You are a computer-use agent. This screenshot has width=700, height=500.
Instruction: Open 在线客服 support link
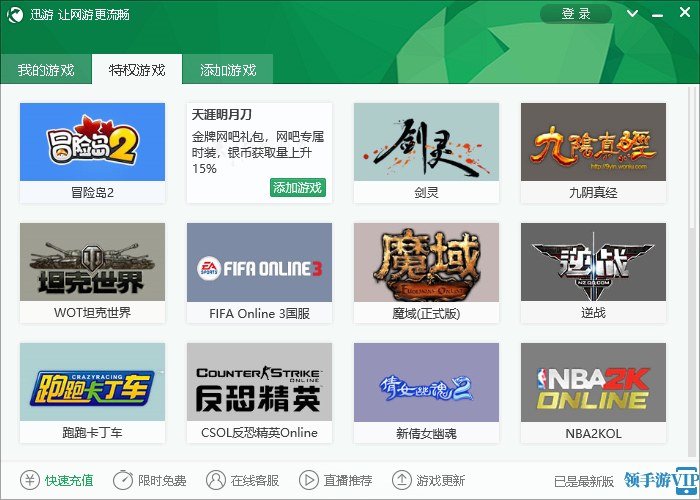[x=255, y=481]
